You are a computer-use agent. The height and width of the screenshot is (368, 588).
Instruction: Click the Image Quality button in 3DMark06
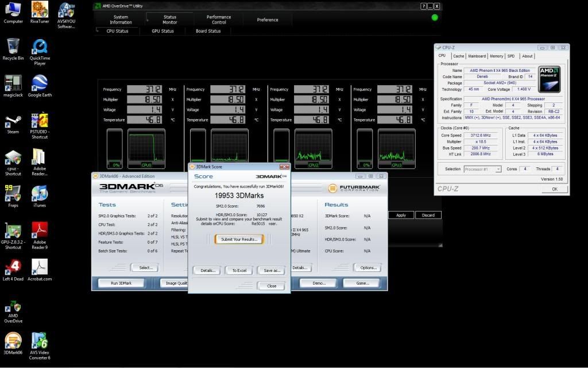pos(174,283)
